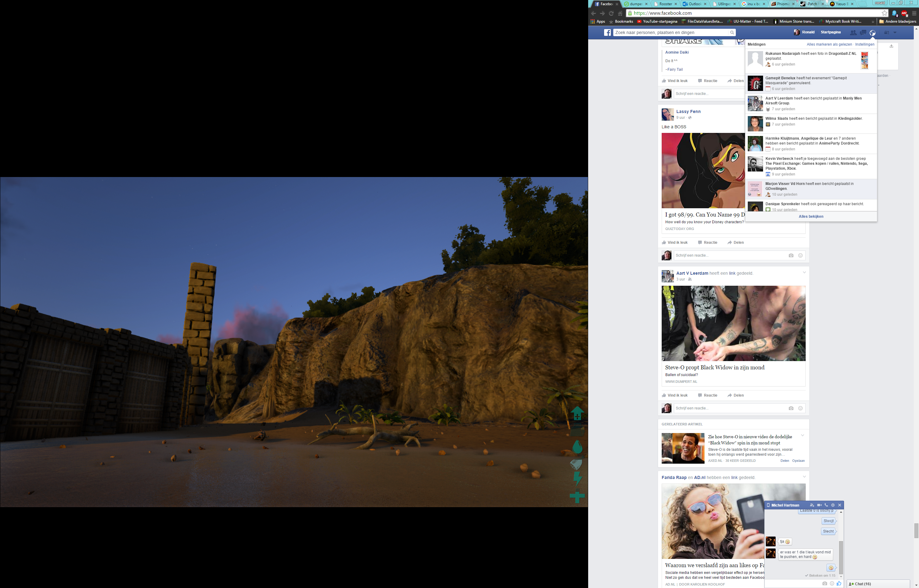Open the Facebook account dropdown arrow
919x588 pixels.
click(895, 32)
